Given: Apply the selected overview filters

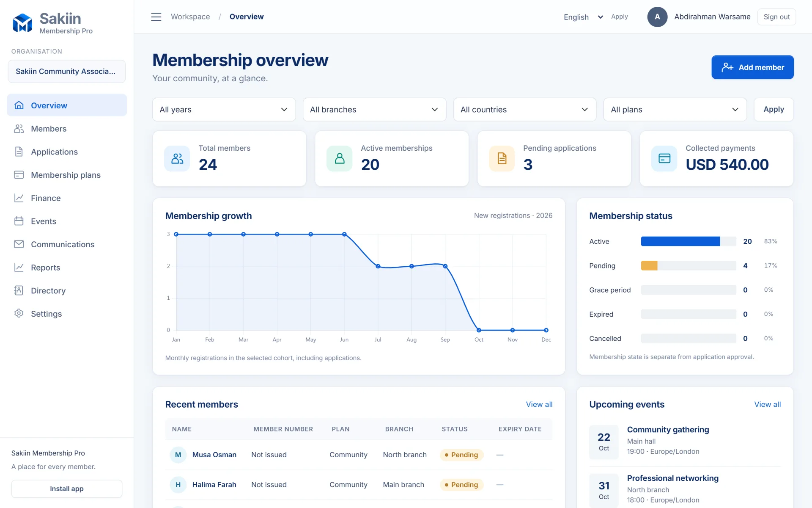Looking at the screenshot, I should (x=774, y=110).
